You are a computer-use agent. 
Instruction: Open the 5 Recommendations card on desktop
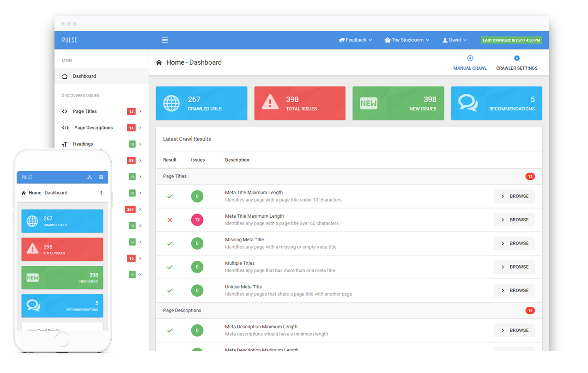497,103
